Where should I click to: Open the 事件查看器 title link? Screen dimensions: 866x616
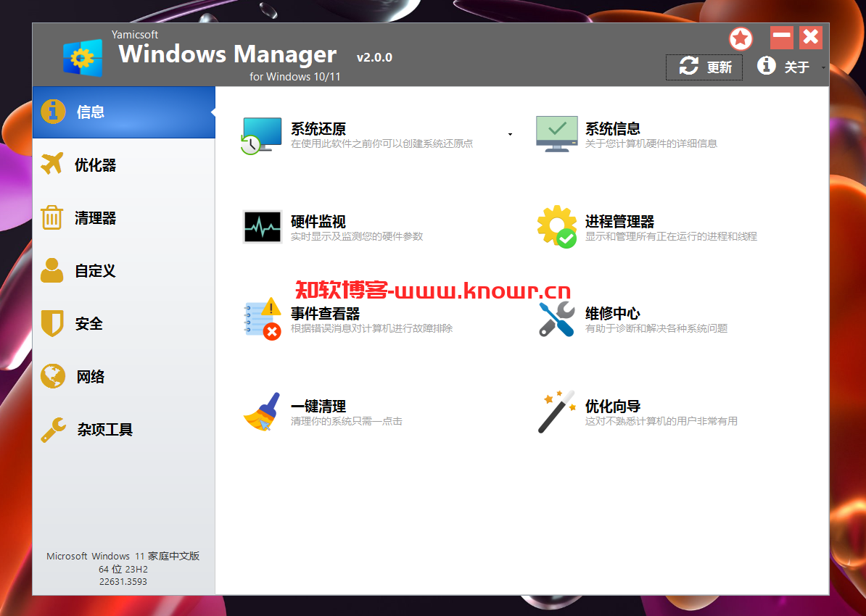[326, 314]
